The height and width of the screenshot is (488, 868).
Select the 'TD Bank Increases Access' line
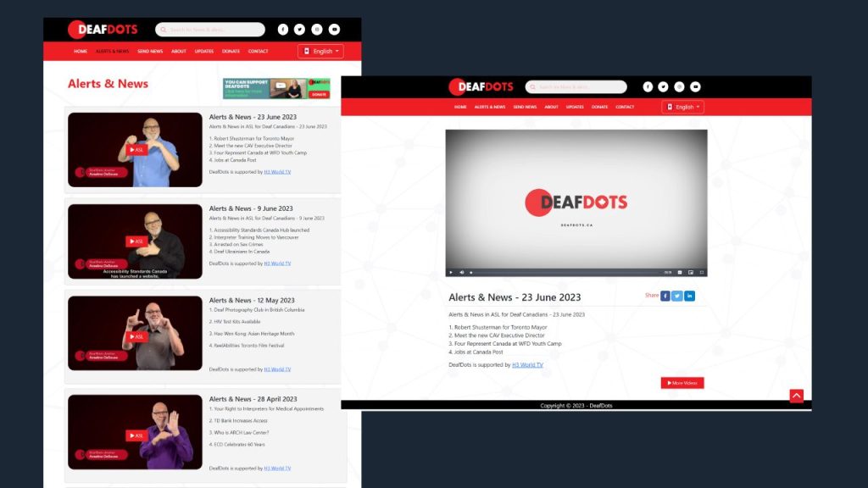(x=238, y=420)
